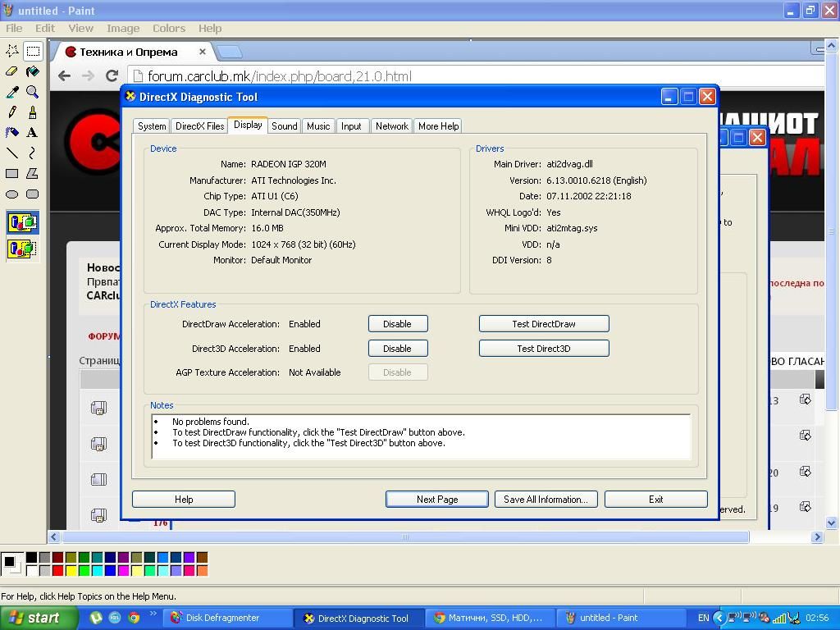Activate the Airbrush tool
This screenshot has width=840, height=630.
pos(11,132)
